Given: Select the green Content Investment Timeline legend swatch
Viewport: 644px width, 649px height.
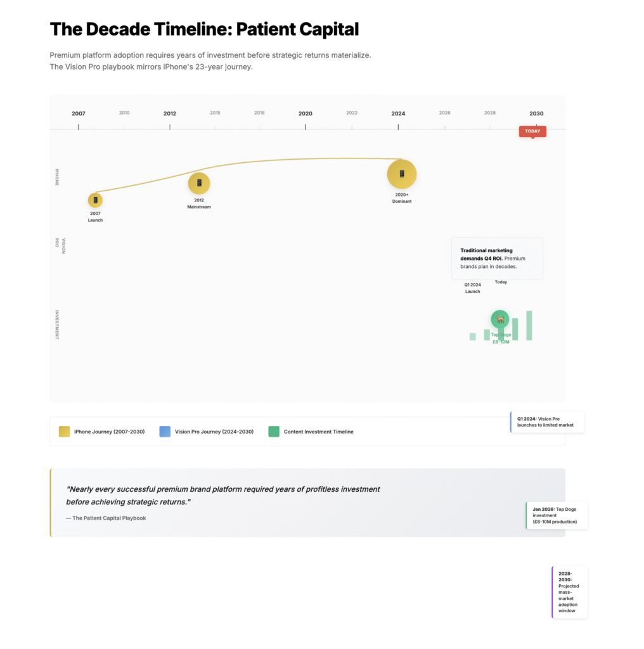Looking at the screenshot, I should pos(274,432).
